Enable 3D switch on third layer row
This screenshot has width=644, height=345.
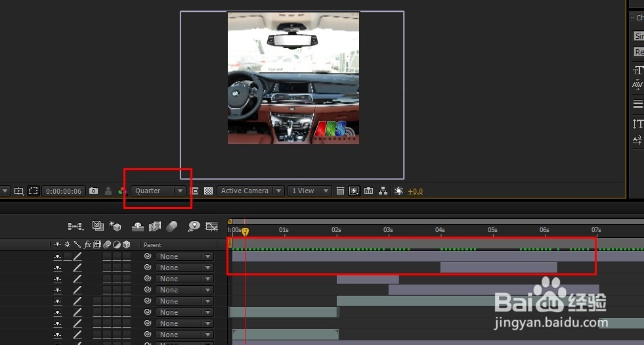pos(127,279)
